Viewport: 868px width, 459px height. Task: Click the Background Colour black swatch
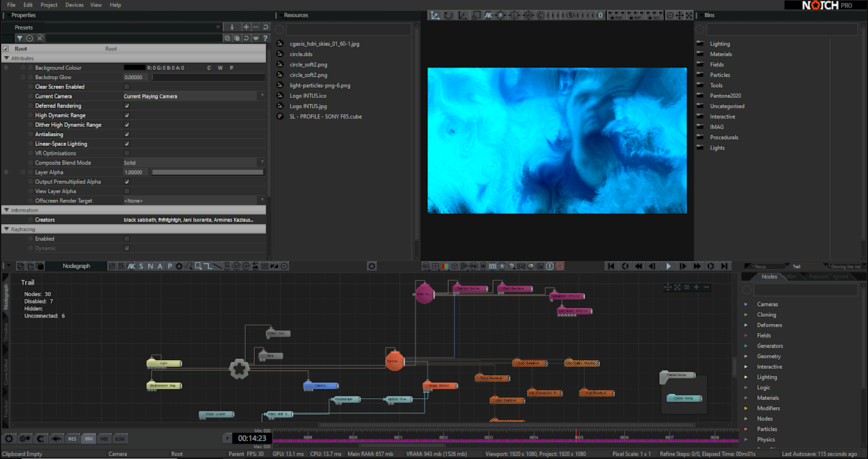click(x=134, y=68)
